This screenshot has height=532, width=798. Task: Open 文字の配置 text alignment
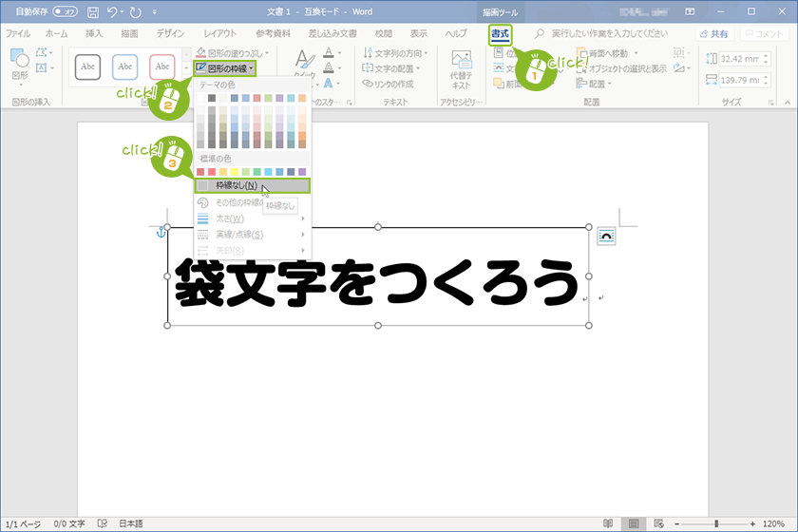click(390, 68)
